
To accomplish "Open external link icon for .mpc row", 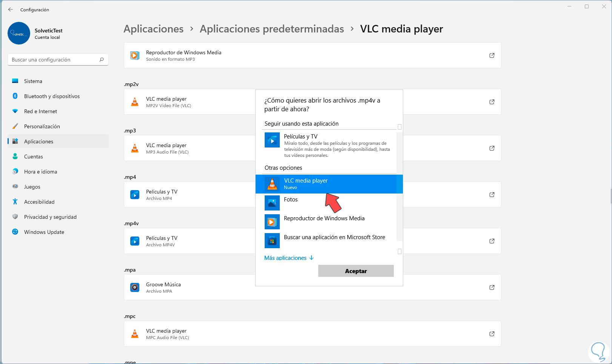I will click(x=492, y=334).
